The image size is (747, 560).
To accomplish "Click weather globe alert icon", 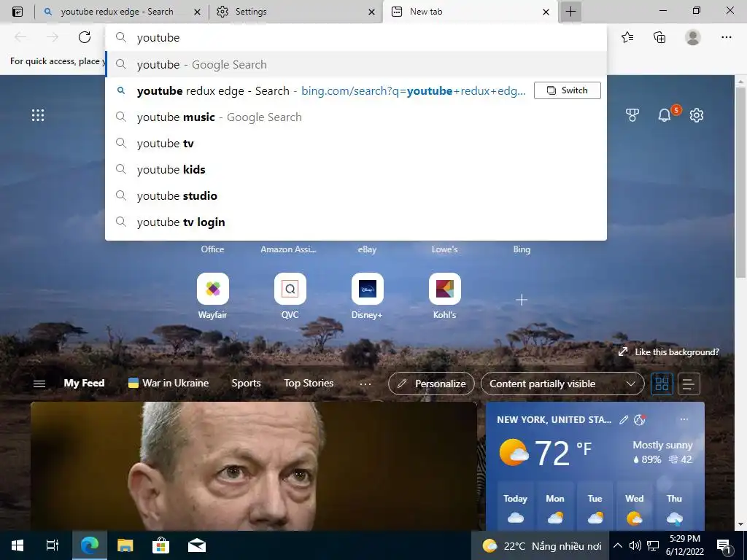I will point(639,419).
